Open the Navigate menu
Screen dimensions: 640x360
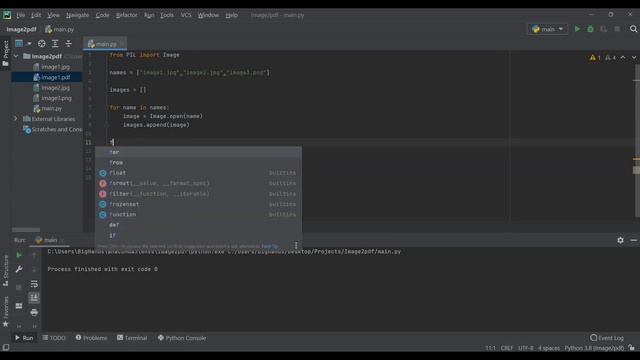pos(77,15)
